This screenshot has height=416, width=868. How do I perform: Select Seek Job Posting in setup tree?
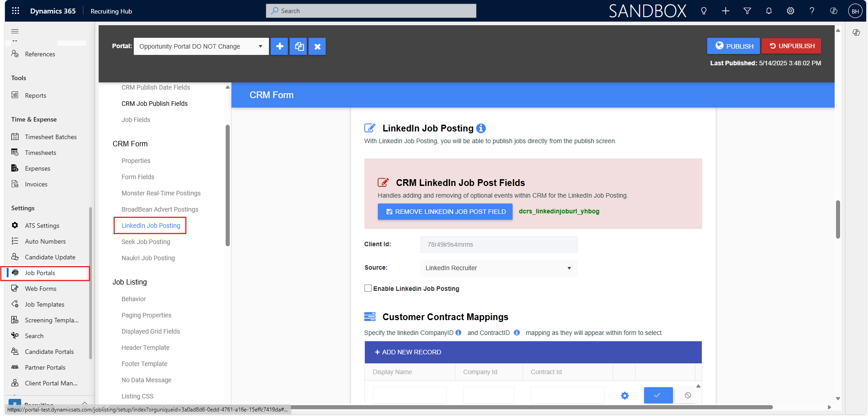[x=146, y=242]
